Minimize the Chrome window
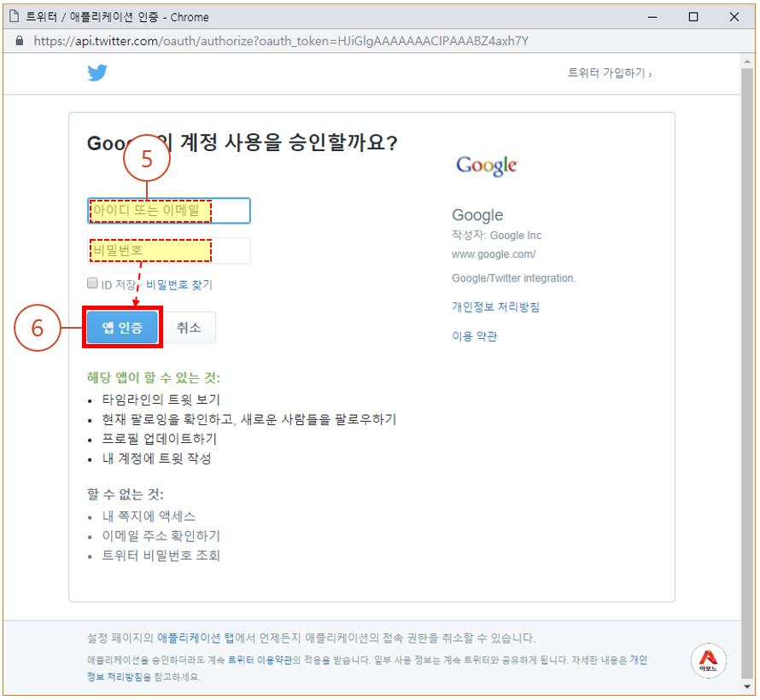Screen dimensions: 760x700 click(x=652, y=17)
